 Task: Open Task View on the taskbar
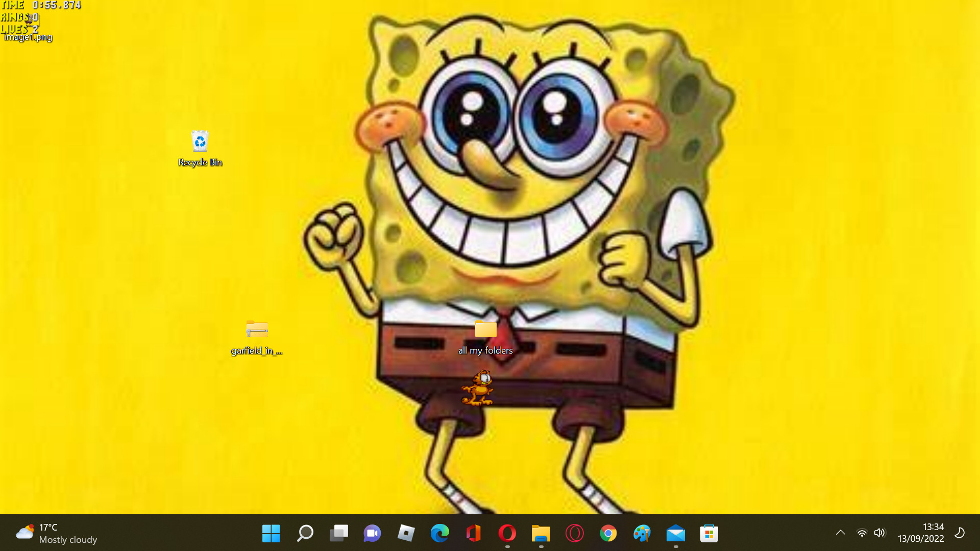338,534
